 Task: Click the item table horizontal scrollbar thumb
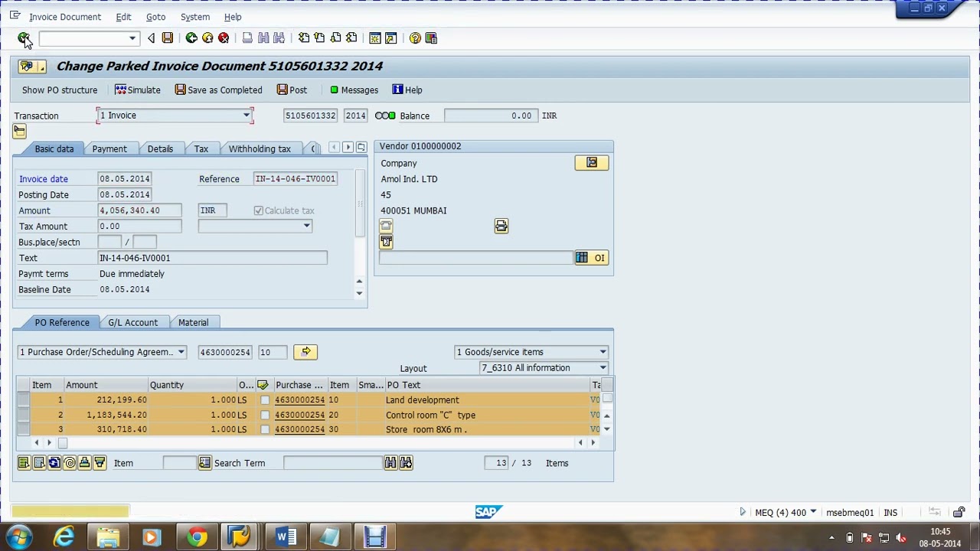click(x=63, y=442)
